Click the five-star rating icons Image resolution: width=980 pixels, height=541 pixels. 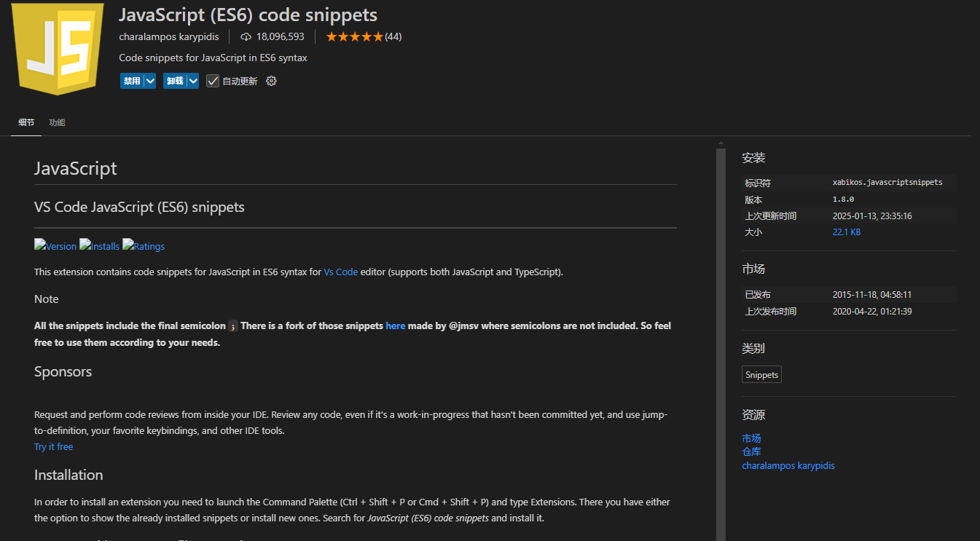pyautogui.click(x=354, y=36)
